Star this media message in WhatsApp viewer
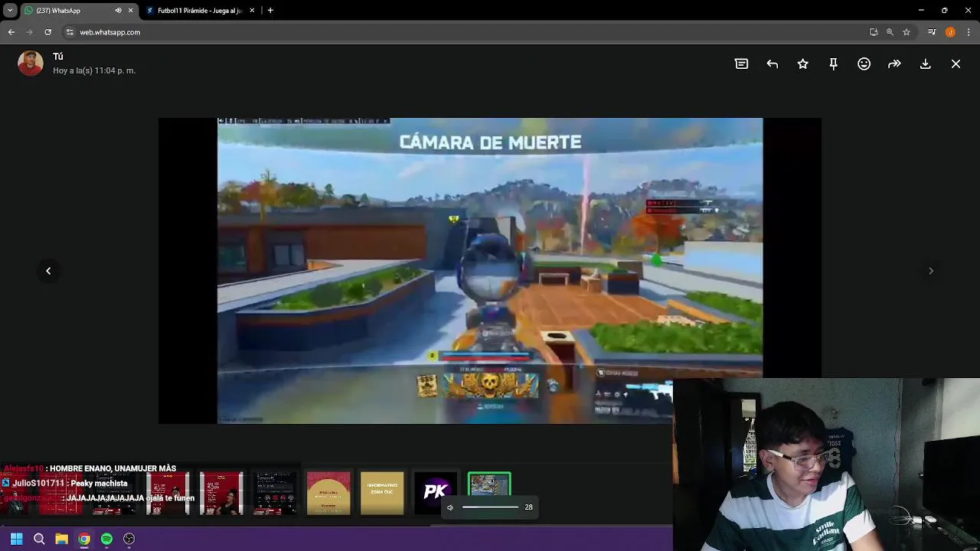 802,64
